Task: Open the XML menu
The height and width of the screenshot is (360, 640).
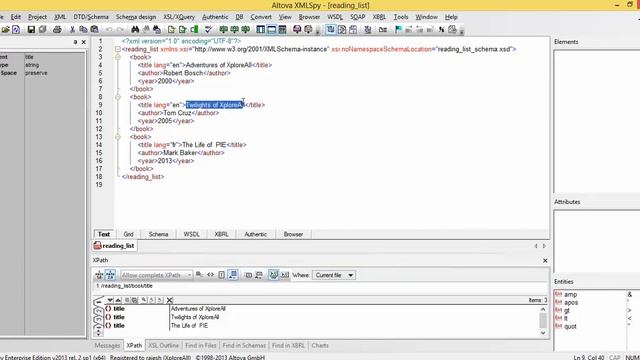Action: [x=60, y=17]
